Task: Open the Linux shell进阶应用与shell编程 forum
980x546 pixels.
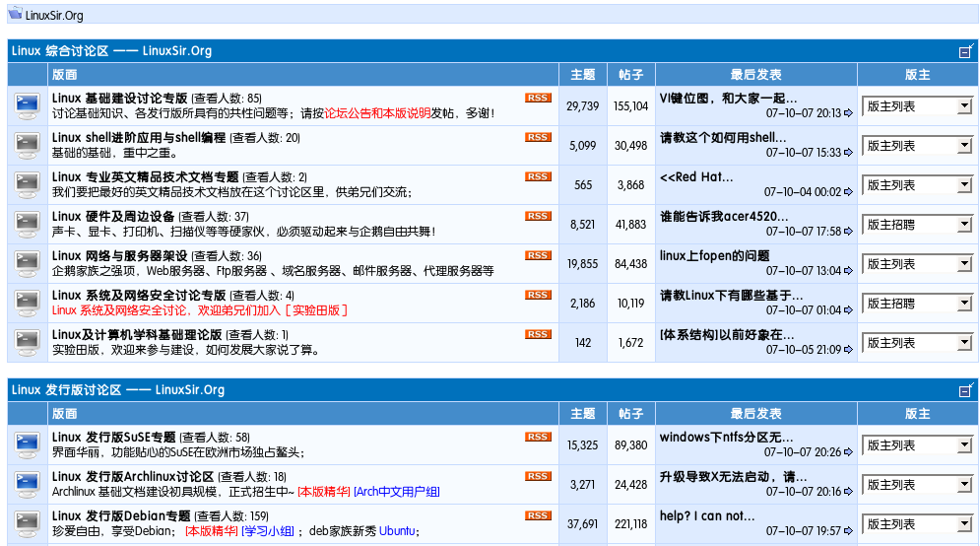Action: pyautogui.click(x=139, y=138)
